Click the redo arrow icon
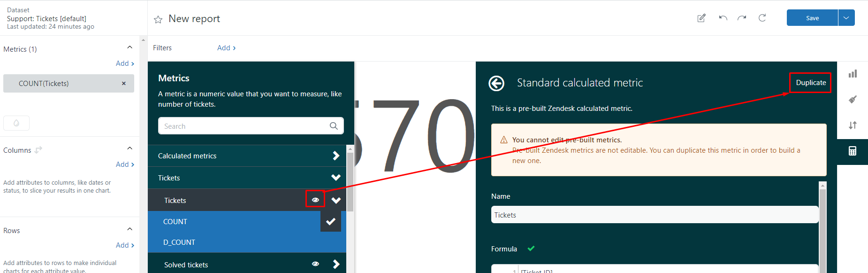Screen dimensions: 868x273 (742, 18)
